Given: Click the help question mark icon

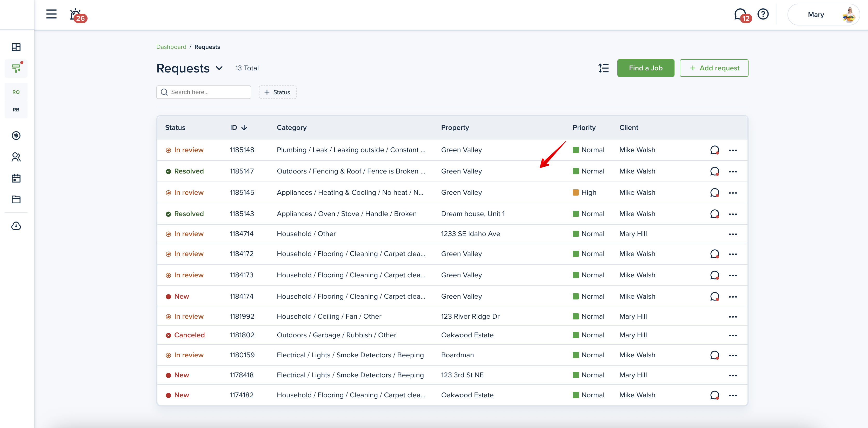Looking at the screenshot, I should 763,14.
